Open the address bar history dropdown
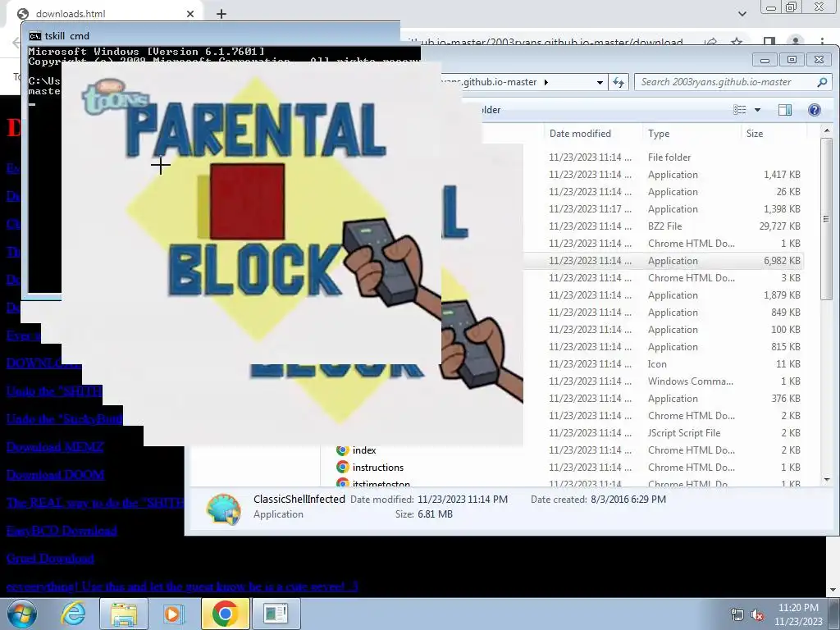This screenshot has height=630, width=840. click(600, 82)
